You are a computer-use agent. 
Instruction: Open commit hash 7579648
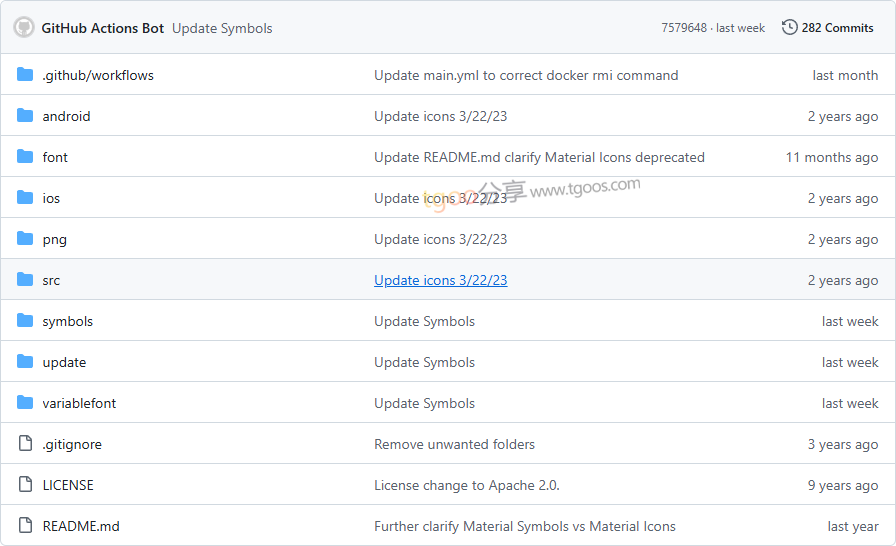(x=684, y=28)
